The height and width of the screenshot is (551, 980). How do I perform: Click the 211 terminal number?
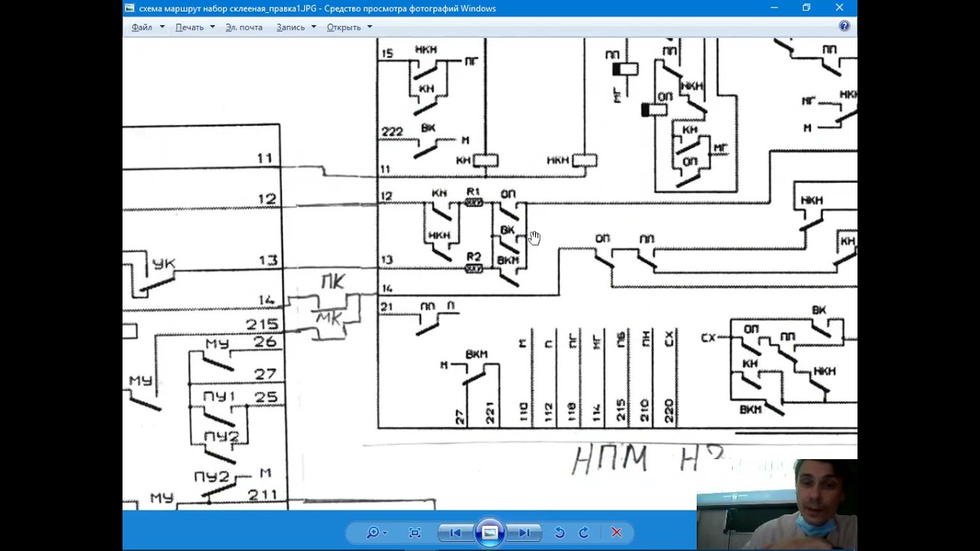263,494
